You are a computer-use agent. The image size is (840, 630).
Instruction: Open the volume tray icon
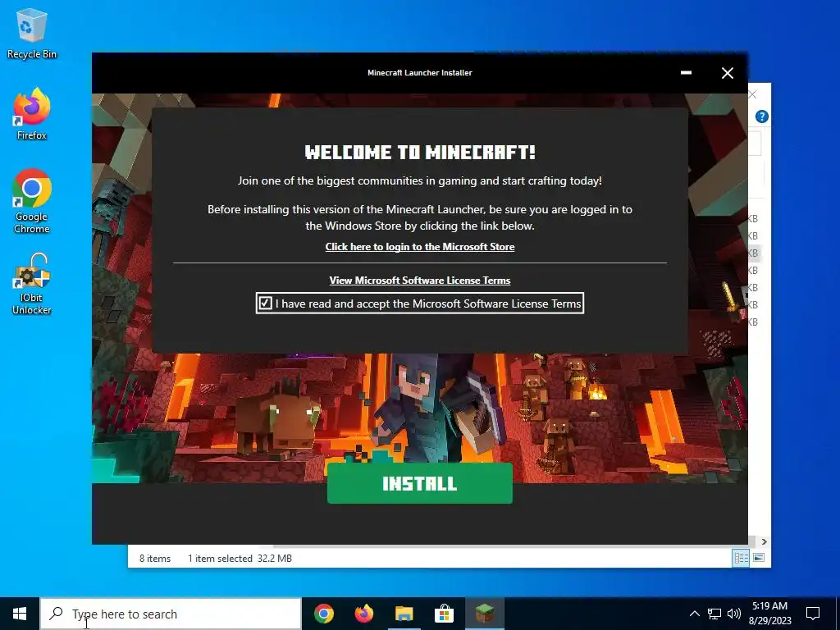pos(734,614)
